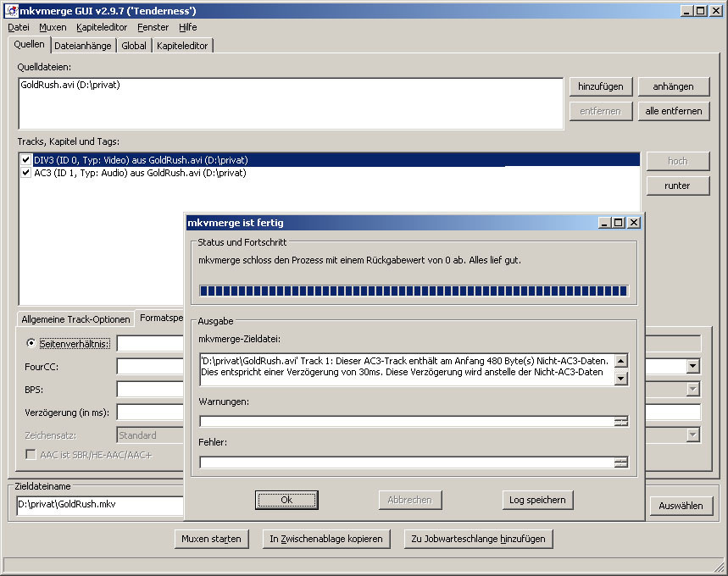This screenshot has height=576, width=728.
Task: Uncheck the AC3 audio track checkbox
Action: [26, 173]
